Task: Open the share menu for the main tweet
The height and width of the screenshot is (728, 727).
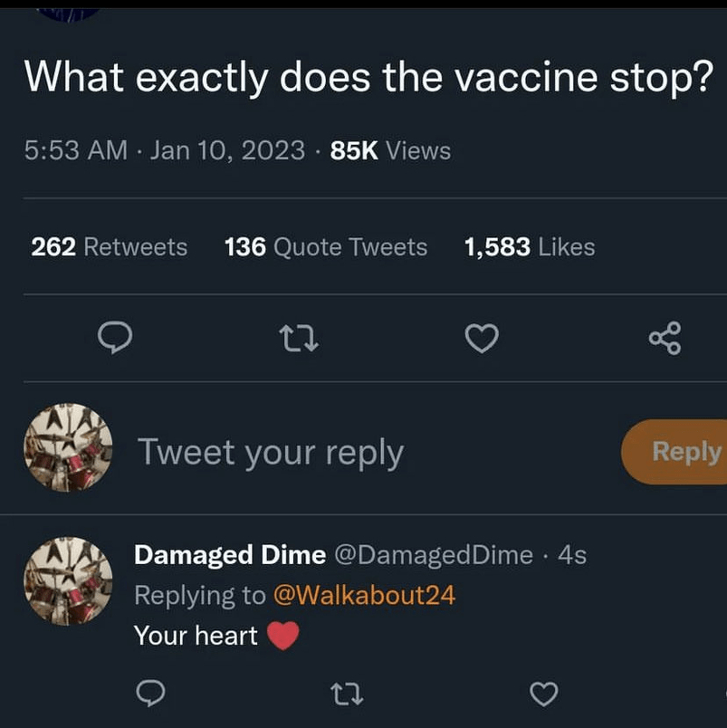Action: [665, 338]
